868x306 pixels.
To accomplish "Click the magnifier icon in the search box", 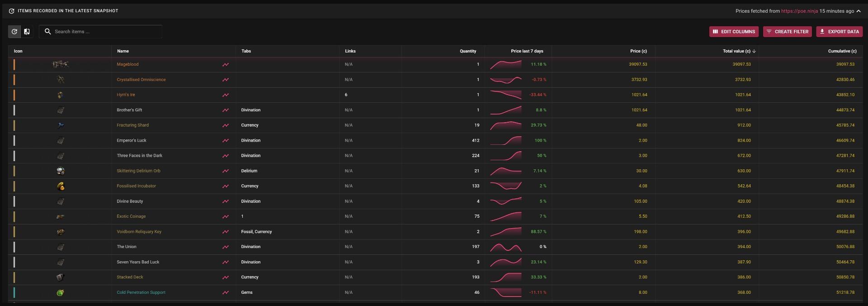I will pos(47,32).
